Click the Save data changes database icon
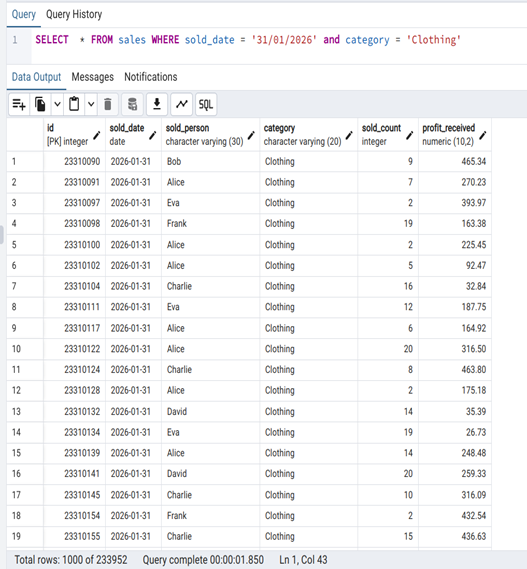This screenshot has width=527, height=569. click(132, 105)
